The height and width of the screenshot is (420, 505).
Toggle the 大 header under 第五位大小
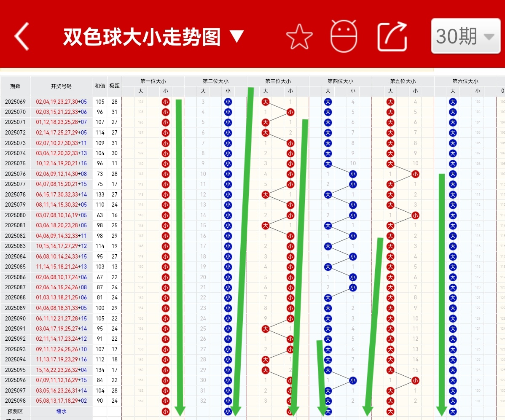[389, 91]
